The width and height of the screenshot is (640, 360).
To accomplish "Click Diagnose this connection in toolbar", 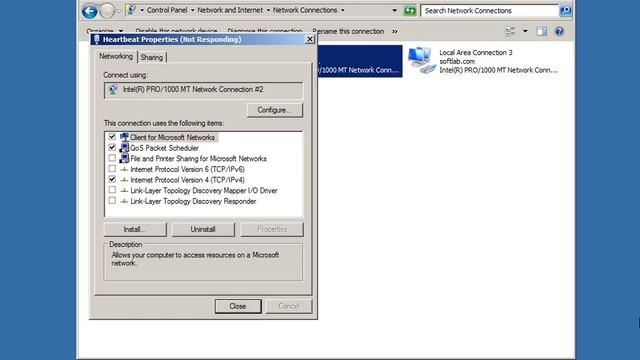I will pos(264,31).
